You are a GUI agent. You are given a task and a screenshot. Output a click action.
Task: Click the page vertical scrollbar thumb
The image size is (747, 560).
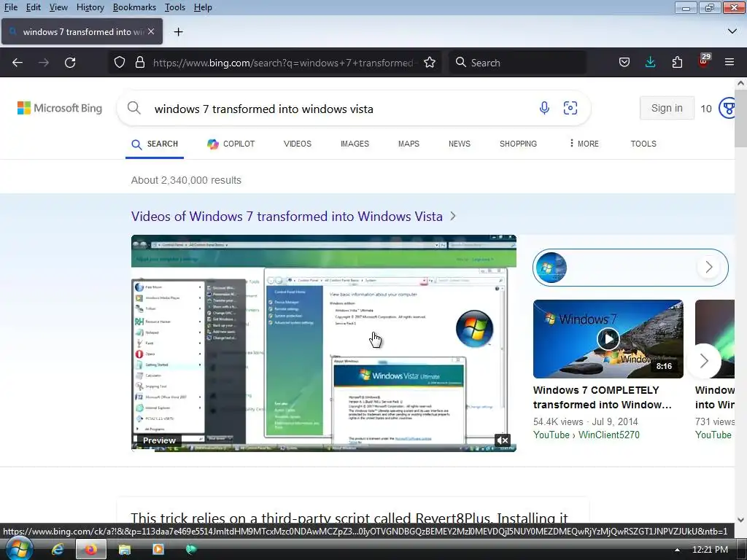[740, 120]
